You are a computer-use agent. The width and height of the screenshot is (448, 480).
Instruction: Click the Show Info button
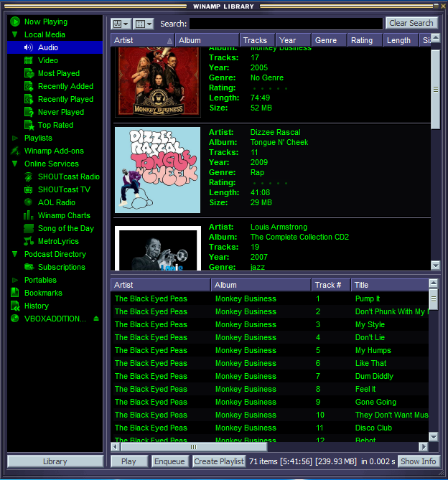tap(419, 461)
